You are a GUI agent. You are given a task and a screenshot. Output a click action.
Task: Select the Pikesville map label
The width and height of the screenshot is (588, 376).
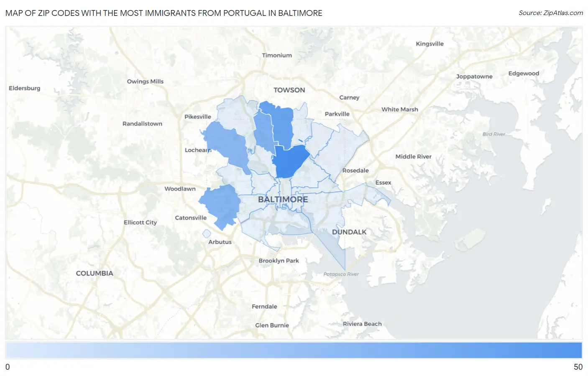[198, 117]
